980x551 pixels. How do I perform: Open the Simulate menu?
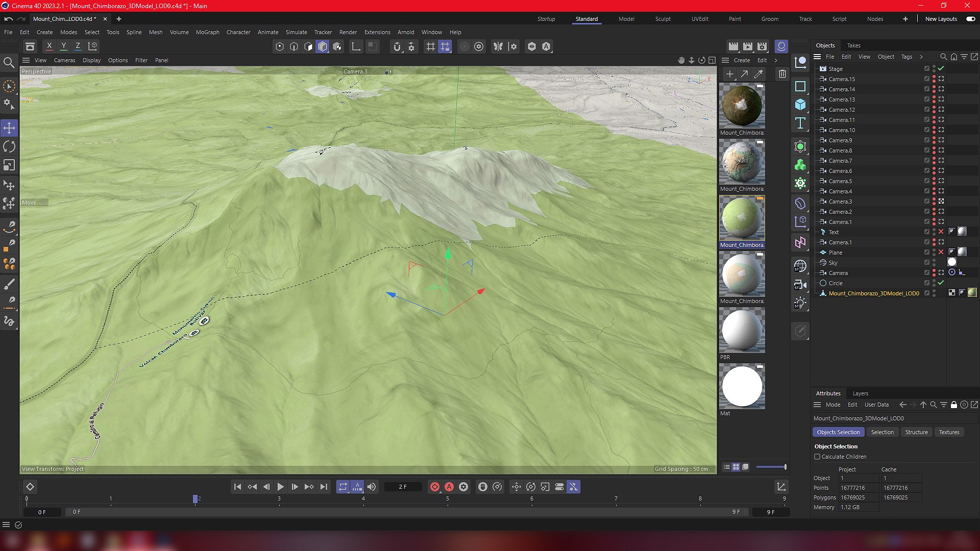tap(297, 32)
